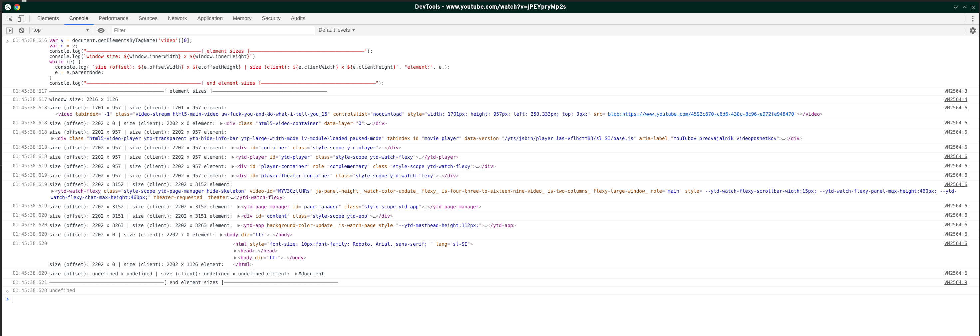The image size is (980, 336).
Task: Expand the ytd-page-manager element node
Action: click(238, 207)
